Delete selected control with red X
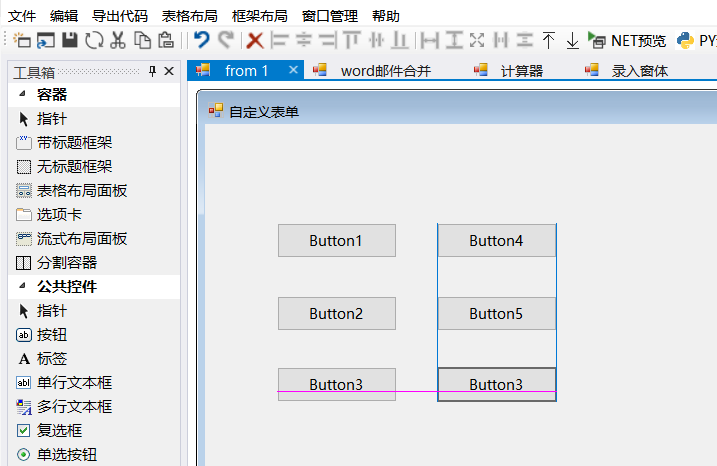Viewport: 717px width, 466px height. (x=255, y=41)
